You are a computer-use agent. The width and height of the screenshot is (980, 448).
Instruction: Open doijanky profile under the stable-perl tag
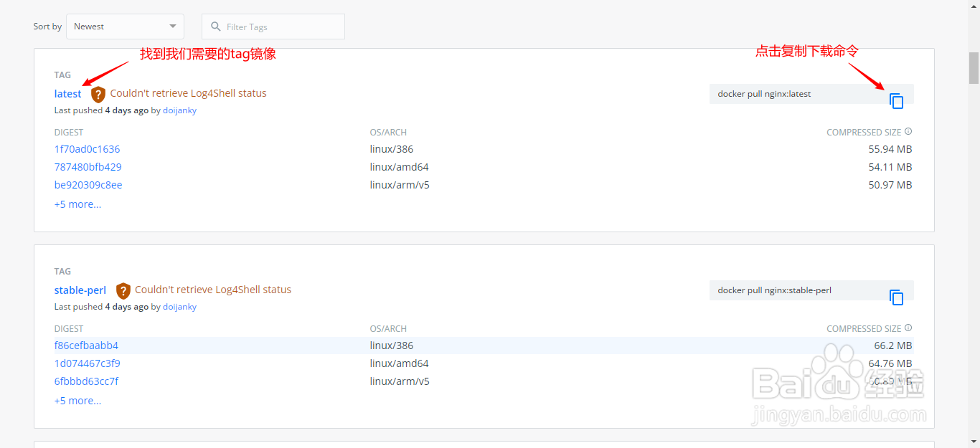[180, 307]
